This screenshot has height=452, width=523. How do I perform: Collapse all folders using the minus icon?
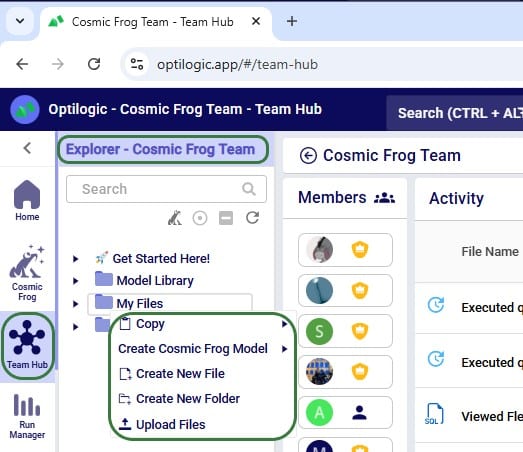point(226,218)
